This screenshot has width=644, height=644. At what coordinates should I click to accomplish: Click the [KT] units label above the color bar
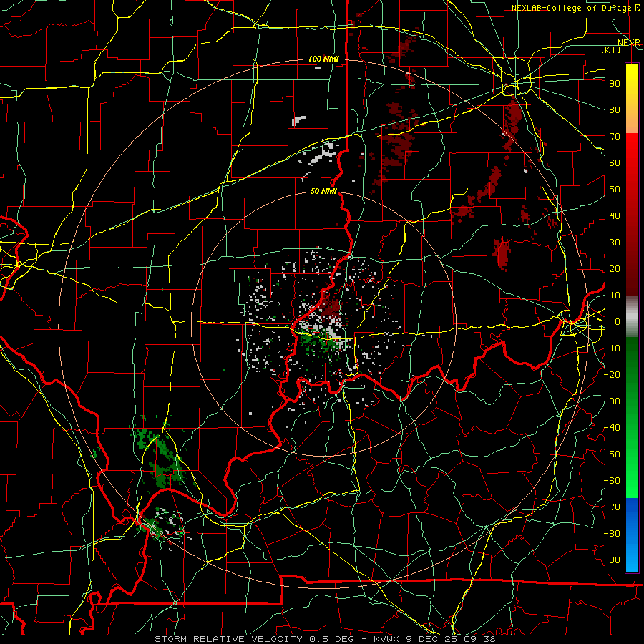point(611,49)
